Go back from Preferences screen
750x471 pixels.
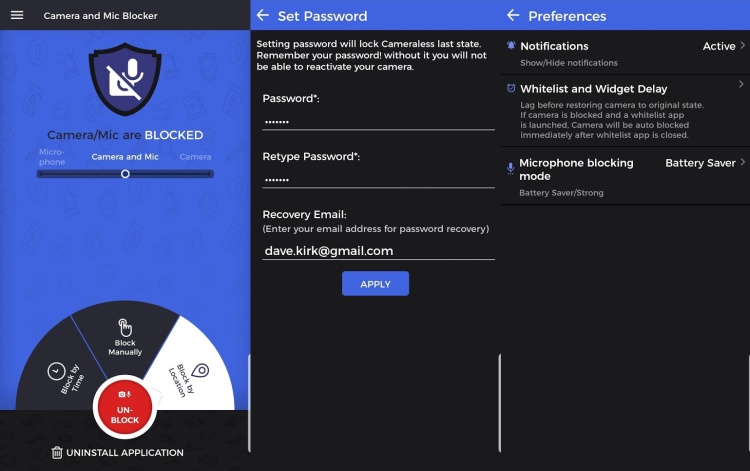[513, 15]
